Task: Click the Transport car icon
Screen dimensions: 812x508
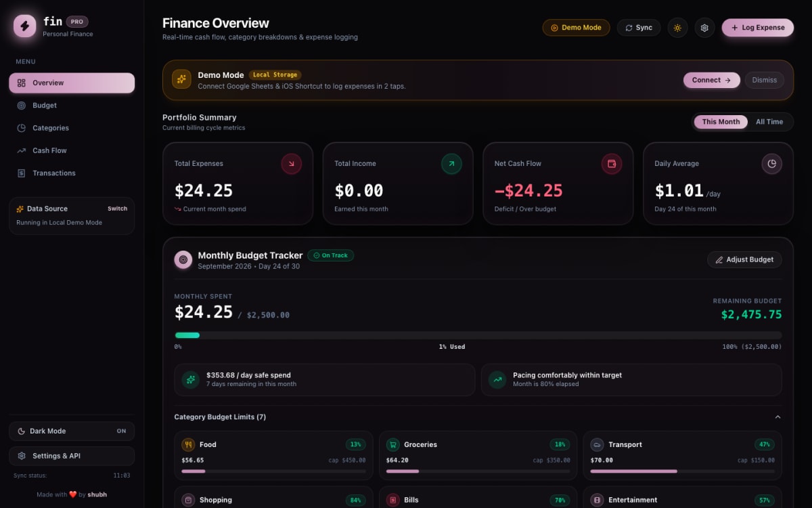Action: click(x=597, y=445)
